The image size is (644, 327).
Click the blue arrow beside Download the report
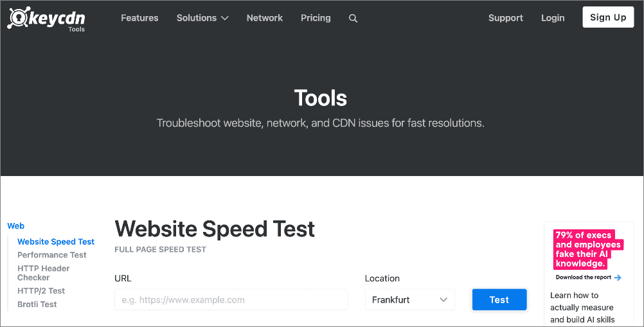click(617, 278)
